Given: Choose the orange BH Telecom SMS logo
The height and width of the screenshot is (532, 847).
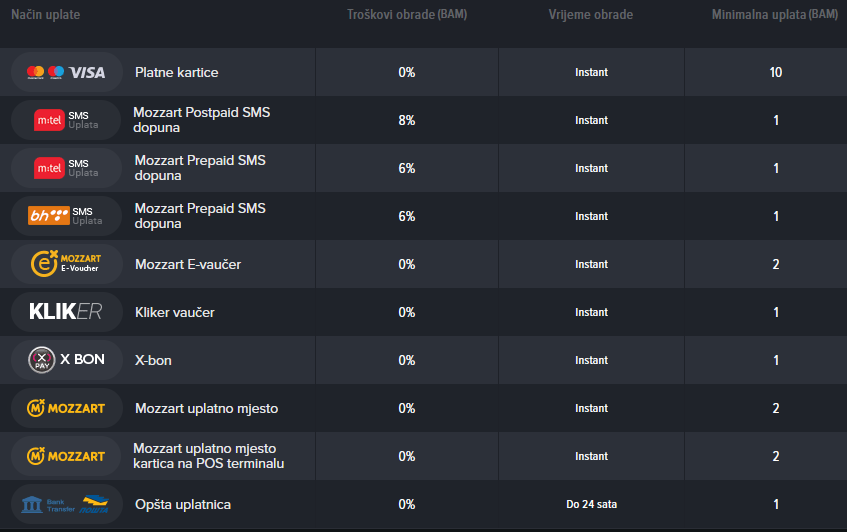Looking at the screenshot, I should pyautogui.click(x=66, y=216).
